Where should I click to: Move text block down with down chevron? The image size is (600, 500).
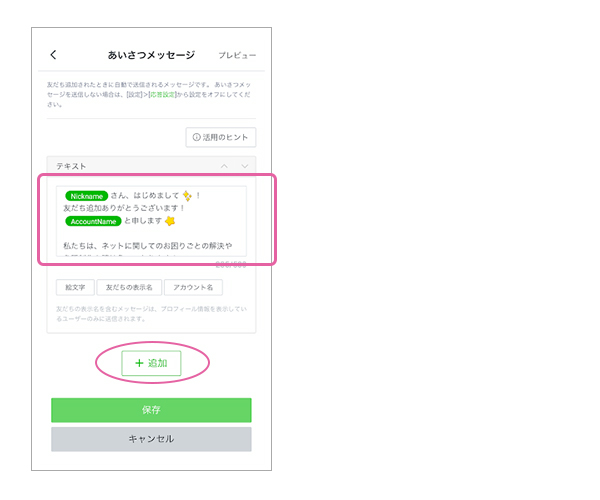[x=244, y=166]
